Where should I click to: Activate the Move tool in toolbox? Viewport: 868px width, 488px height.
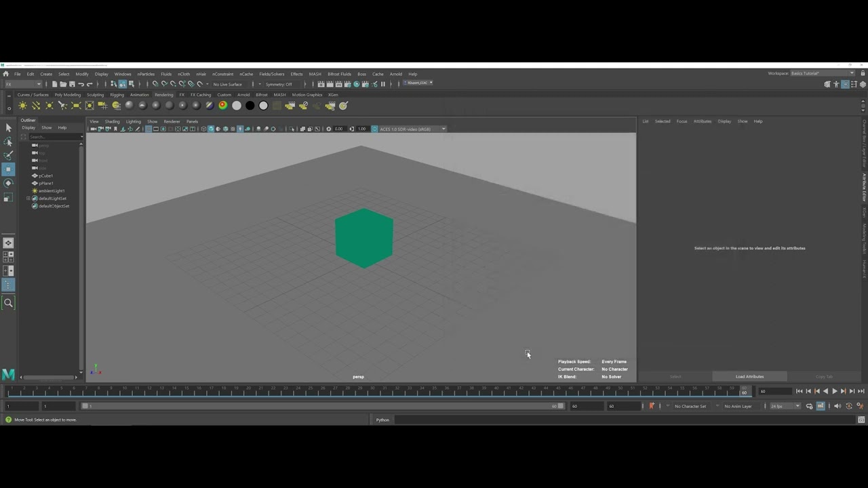8,169
